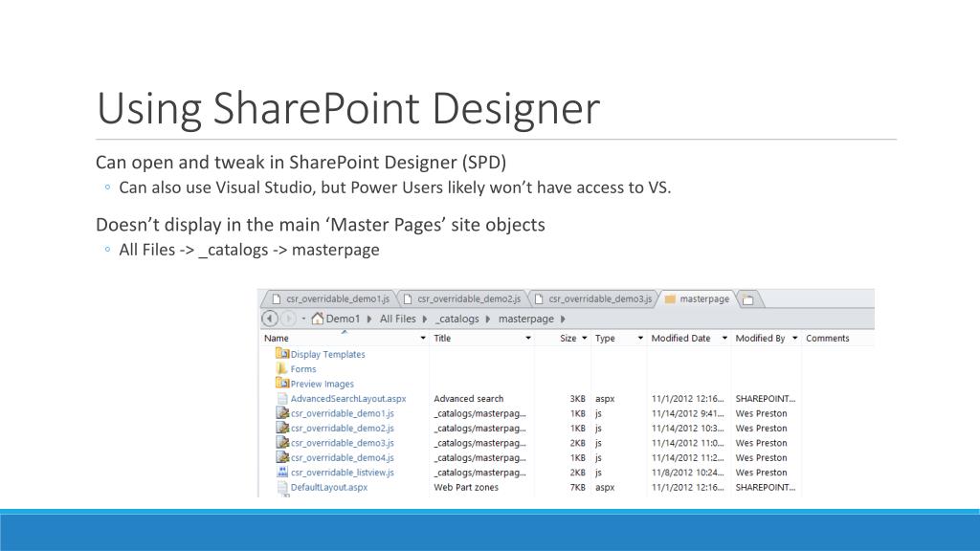Click the folder icon on masterpage tab
This screenshot has width=980, height=551.
670,299
